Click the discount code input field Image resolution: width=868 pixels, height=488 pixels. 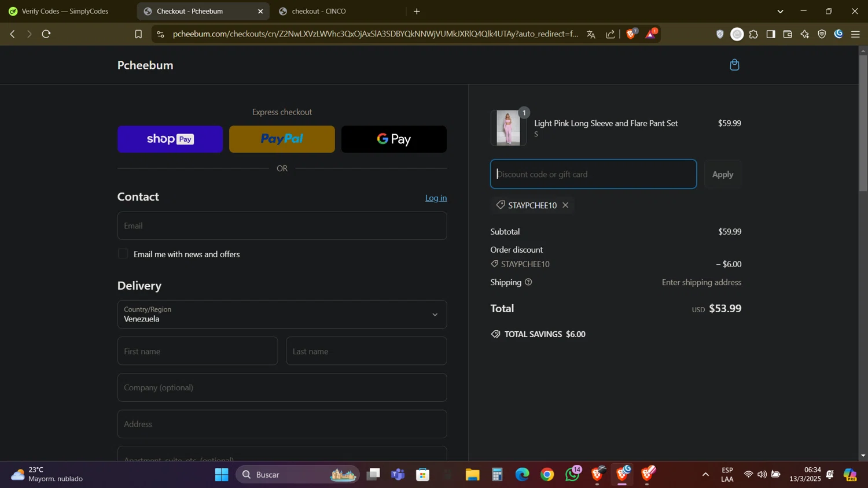tap(593, 174)
